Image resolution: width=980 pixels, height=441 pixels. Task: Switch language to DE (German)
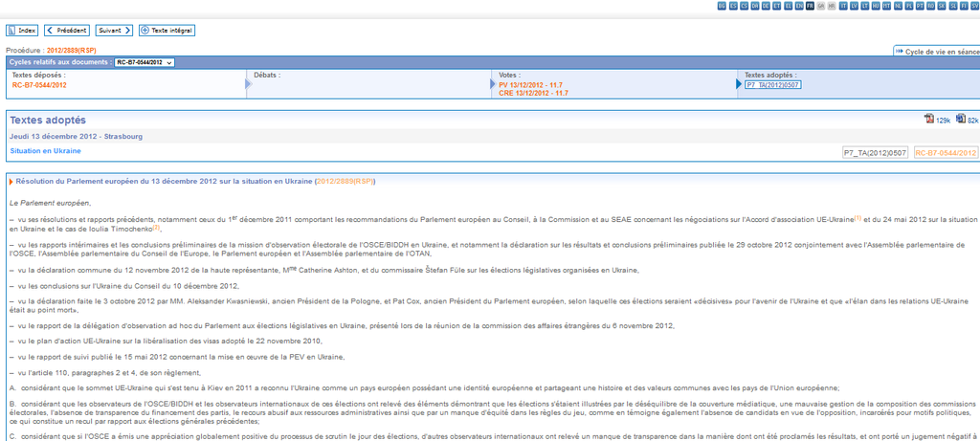766,6
